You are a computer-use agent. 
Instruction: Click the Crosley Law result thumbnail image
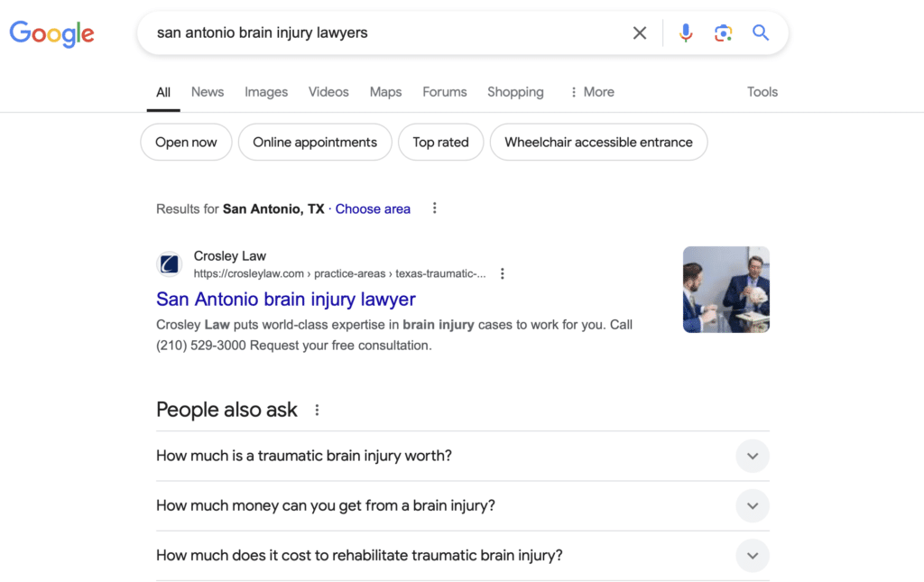pyautogui.click(x=725, y=290)
